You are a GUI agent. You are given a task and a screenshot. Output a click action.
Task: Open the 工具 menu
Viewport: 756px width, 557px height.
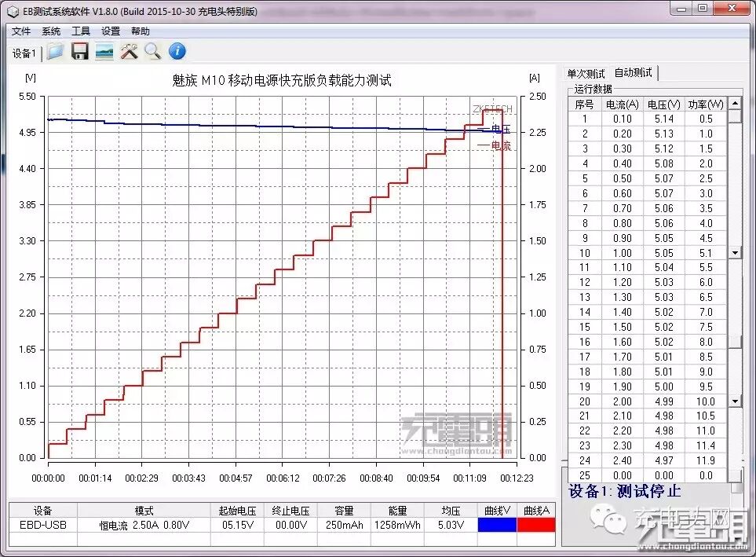tap(81, 31)
